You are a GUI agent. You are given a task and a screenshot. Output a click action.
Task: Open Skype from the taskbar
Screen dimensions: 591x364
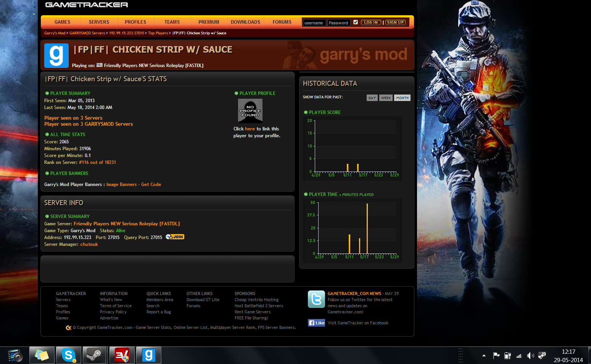(x=69, y=356)
